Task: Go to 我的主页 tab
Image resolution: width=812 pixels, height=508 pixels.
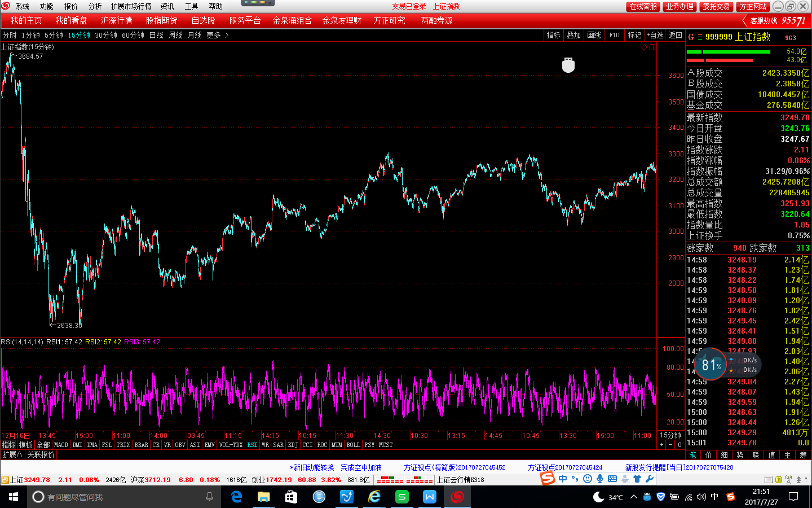Action: coord(26,20)
